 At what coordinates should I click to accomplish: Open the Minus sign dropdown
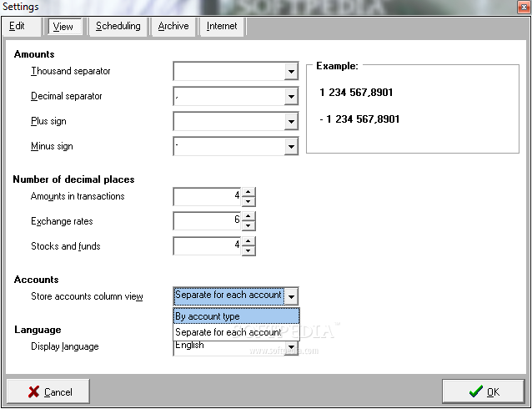(x=291, y=146)
